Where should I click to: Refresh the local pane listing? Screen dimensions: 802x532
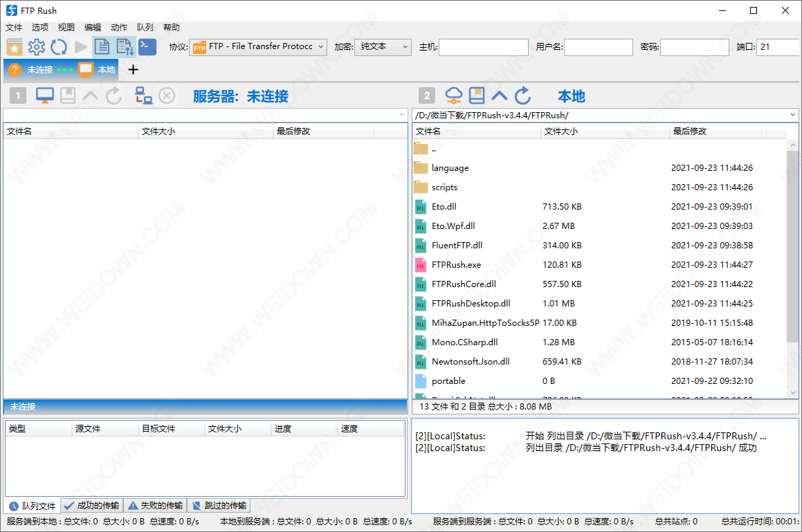click(522, 95)
